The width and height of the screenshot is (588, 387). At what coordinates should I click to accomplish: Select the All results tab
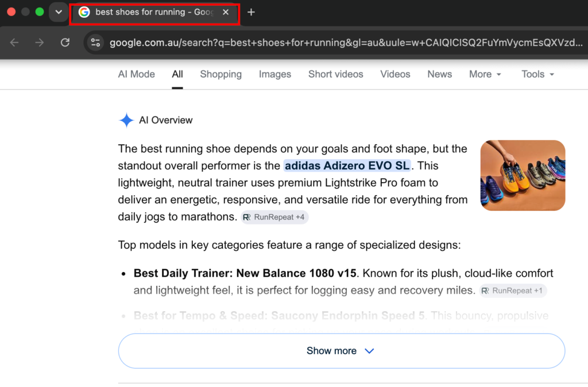pyautogui.click(x=177, y=74)
